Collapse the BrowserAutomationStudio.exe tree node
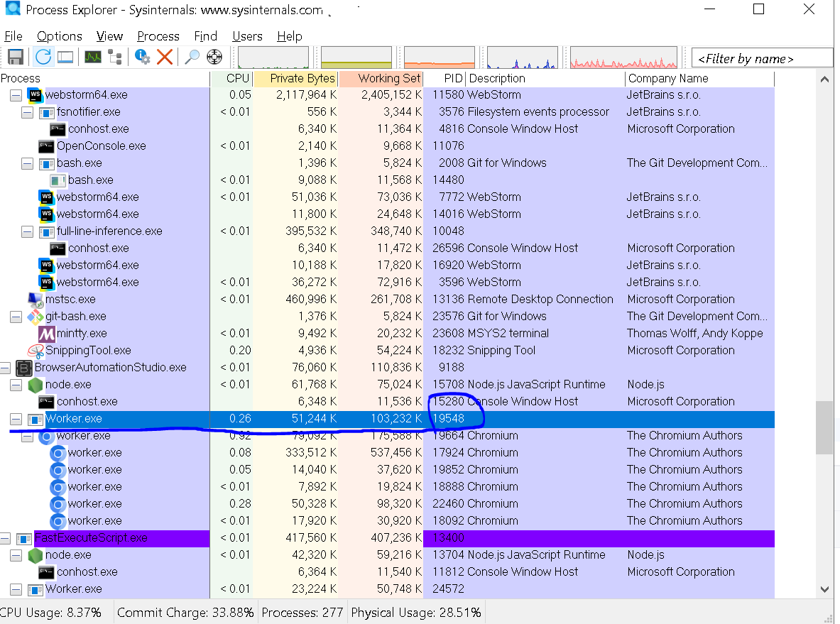The height and width of the screenshot is (624, 840). pyautogui.click(x=5, y=368)
